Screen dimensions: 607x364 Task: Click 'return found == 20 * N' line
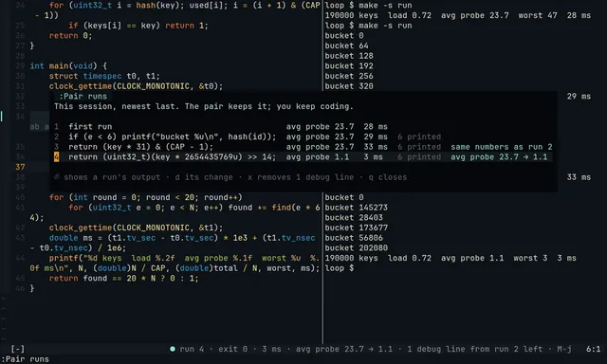pos(123,278)
